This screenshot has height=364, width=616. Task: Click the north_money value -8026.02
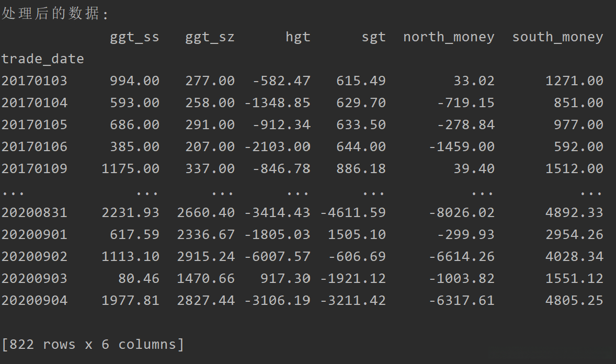pos(461,213)
